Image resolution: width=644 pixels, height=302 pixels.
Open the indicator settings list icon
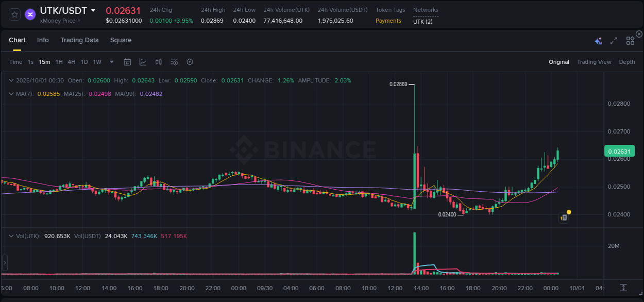[174, 62]
